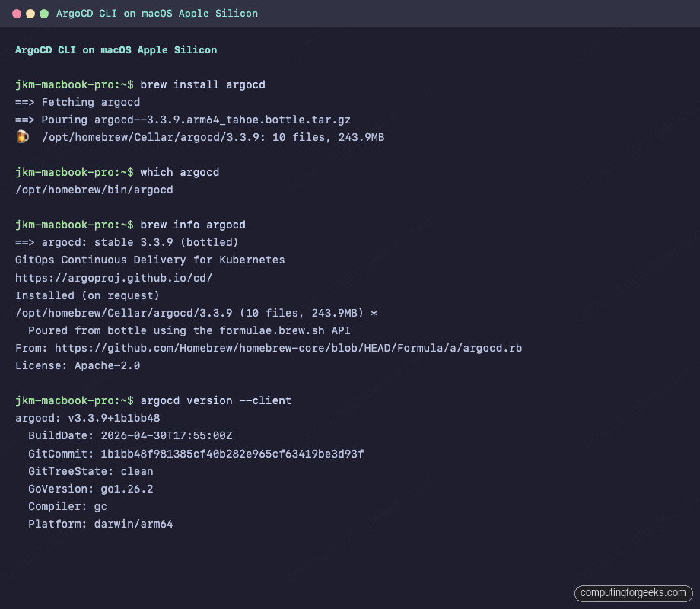Click 'argocd: stable 3.3.9 (bottled)' line
This screenshot has height=609, width=700.
pos(127,242)
